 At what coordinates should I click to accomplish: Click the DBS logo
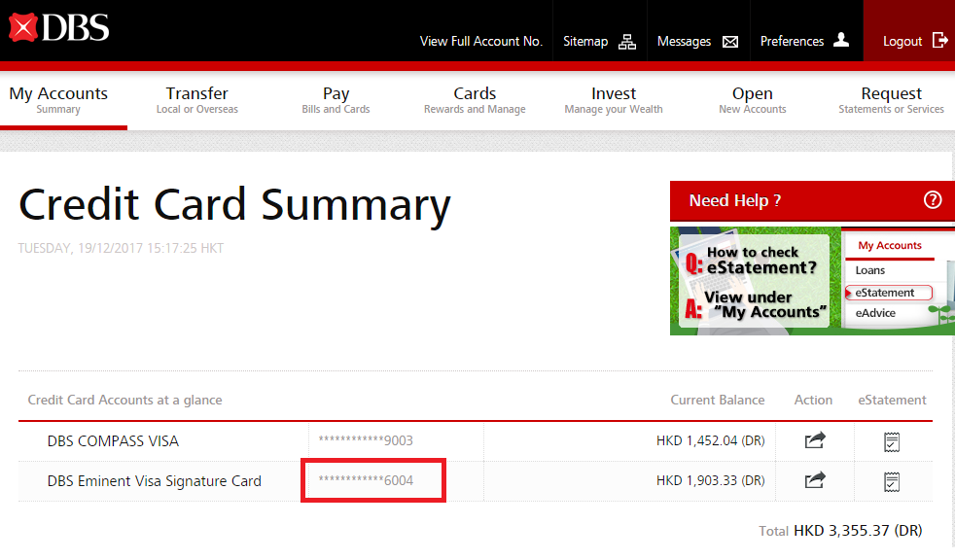pyautogui.click(x=58, y=28)
